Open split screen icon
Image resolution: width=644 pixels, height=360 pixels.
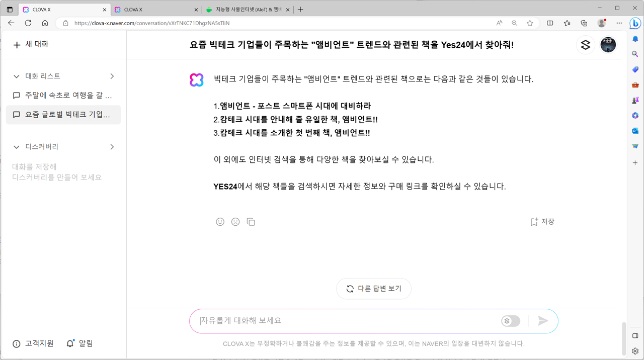(550, 23)
